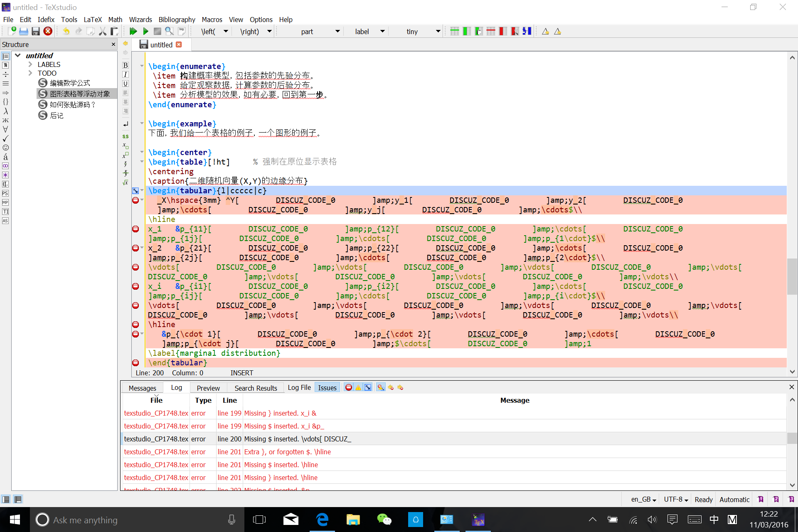This screenshot has height=532, width=798.
Task: Click the Compile single green arrow
Action: 145,31
